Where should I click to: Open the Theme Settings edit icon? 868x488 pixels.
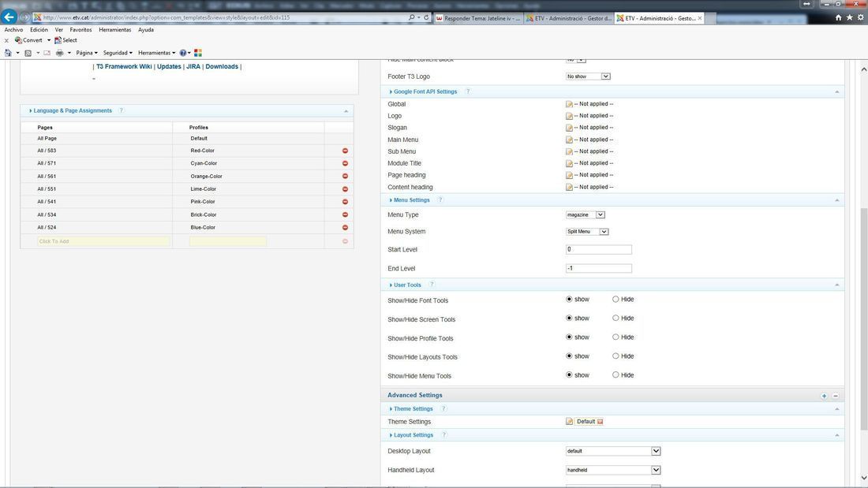tap(569, 422)
